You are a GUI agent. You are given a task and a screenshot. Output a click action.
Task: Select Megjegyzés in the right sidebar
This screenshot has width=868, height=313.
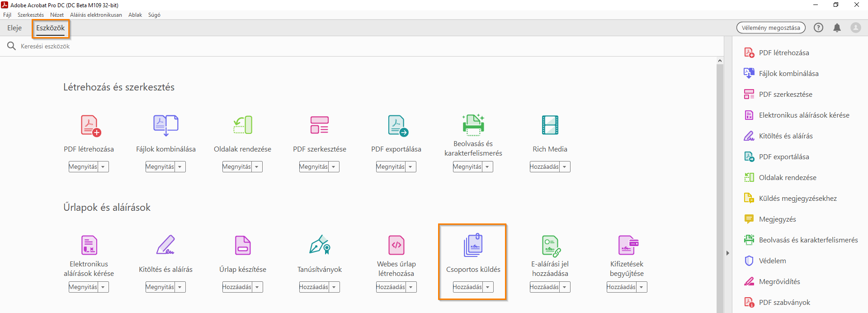(x=770, y=219)
